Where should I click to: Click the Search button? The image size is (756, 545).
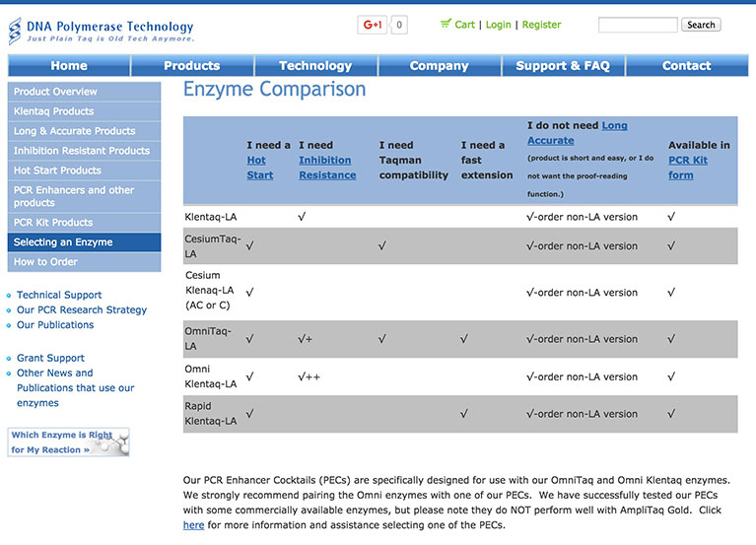701,25
